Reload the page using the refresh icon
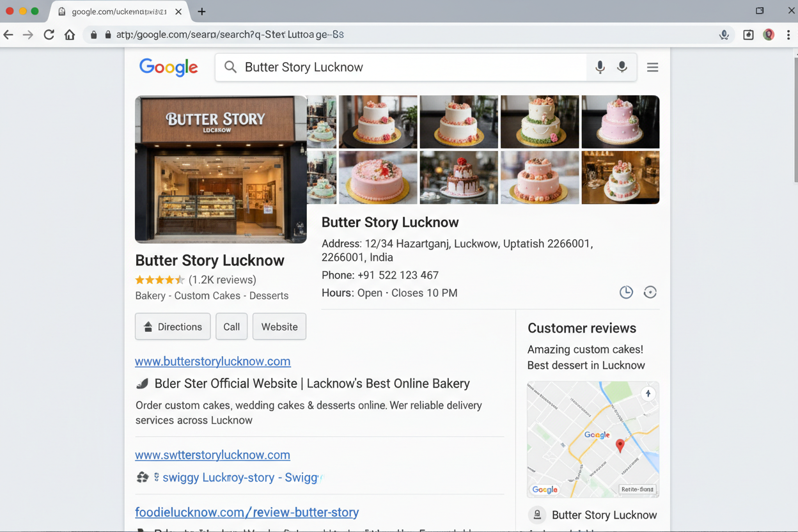 click(49, 35)
